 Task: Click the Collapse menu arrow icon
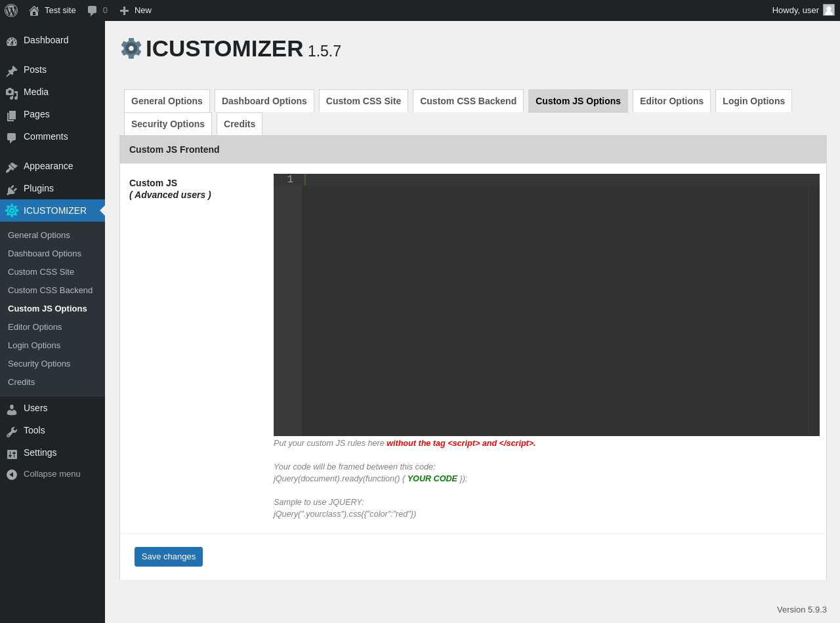pos(12,474)
